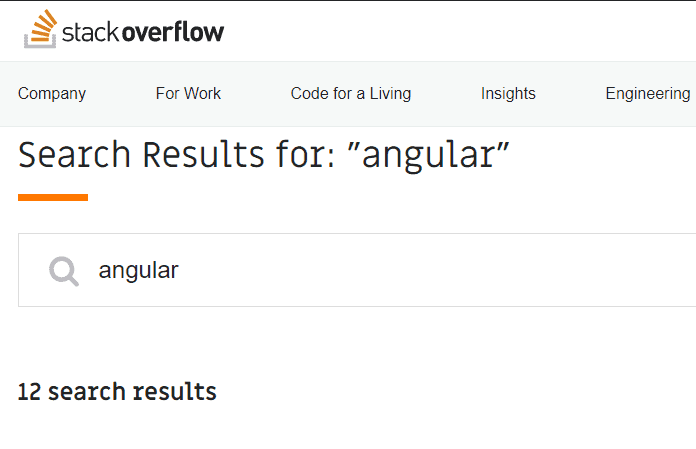Go to Code for a Living category
The image size is (696, 449).
351,94
